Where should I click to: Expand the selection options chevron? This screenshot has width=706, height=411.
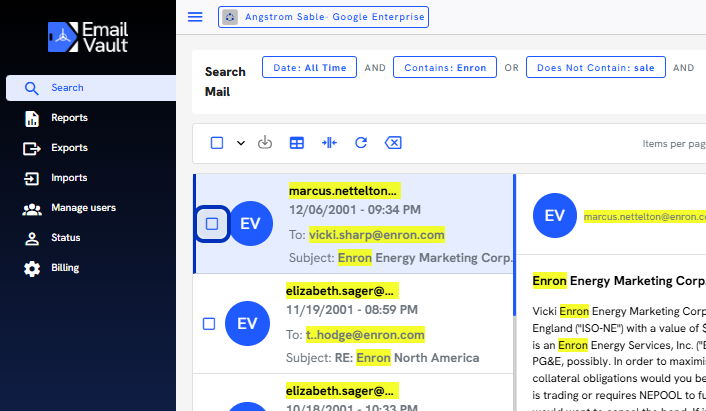[241, 143]
